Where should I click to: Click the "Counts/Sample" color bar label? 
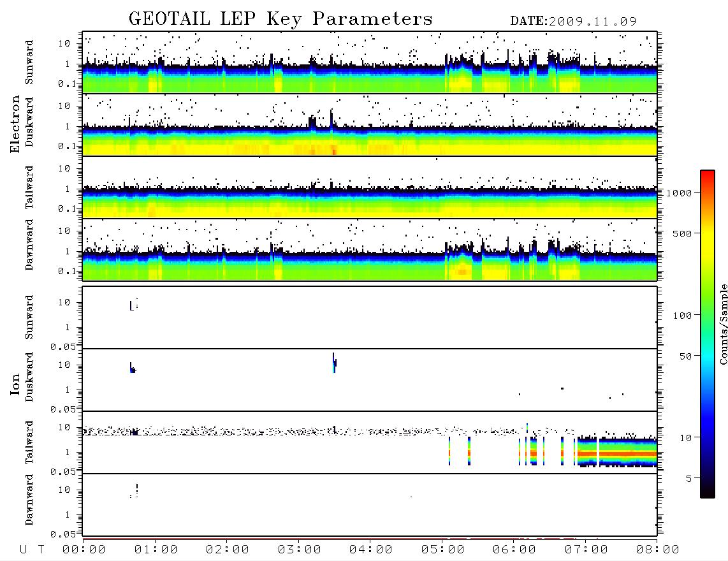(723, 324)
